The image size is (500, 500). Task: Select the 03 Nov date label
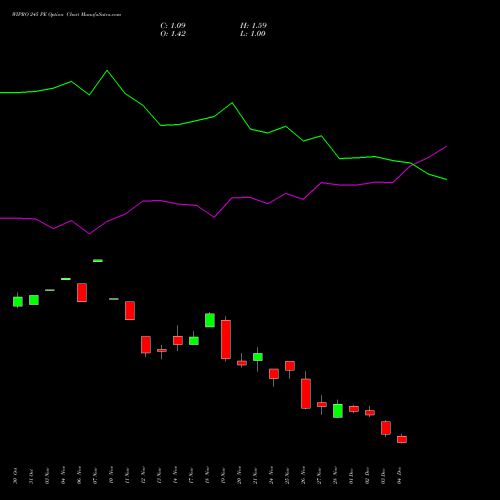click(47, 476)
